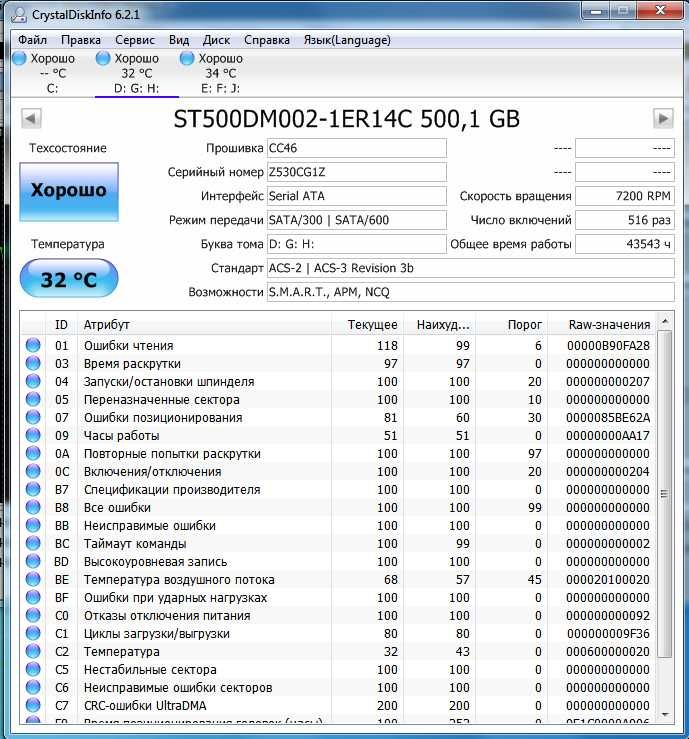Click status orb of Переназначенные сектора row

pyautogui.click(x=33, y=399)
